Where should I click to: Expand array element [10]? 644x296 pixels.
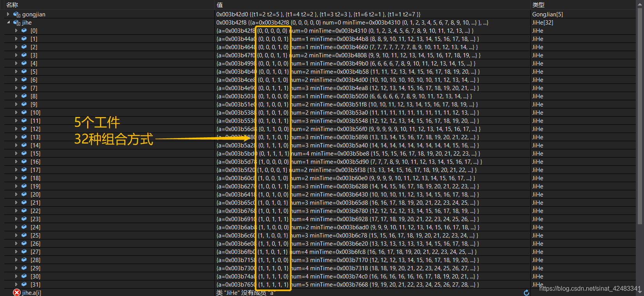[16, 112]
